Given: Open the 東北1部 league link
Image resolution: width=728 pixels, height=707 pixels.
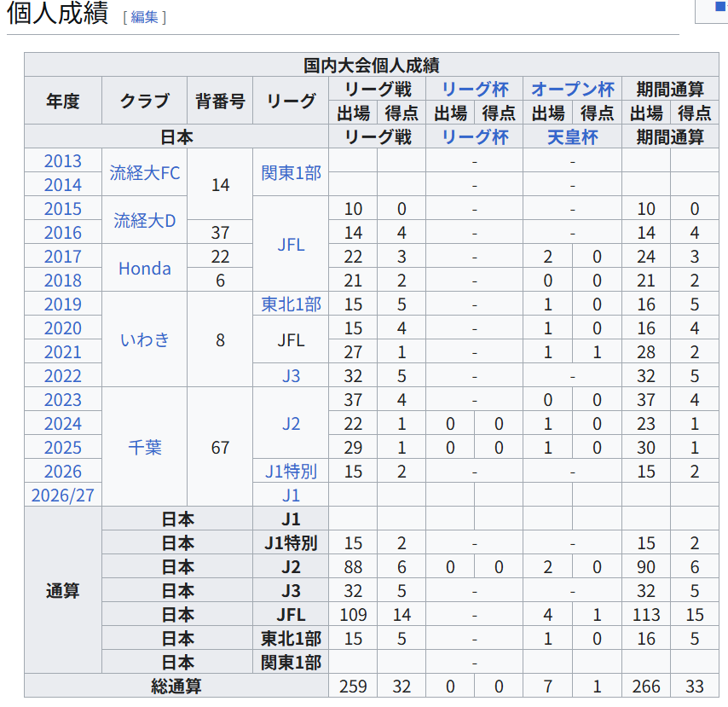Looking at the screenshot, I should (x=291, y=304).
